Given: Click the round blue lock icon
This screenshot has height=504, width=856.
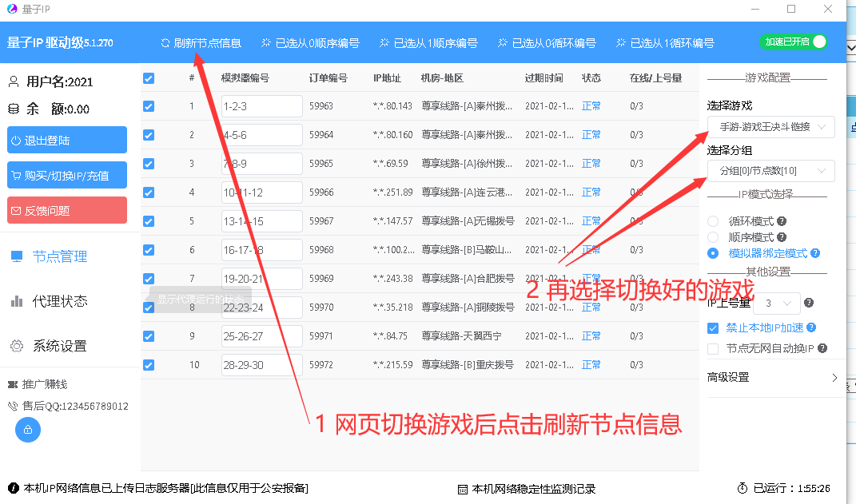Looking at the screenshot, I should click(28, 430).
